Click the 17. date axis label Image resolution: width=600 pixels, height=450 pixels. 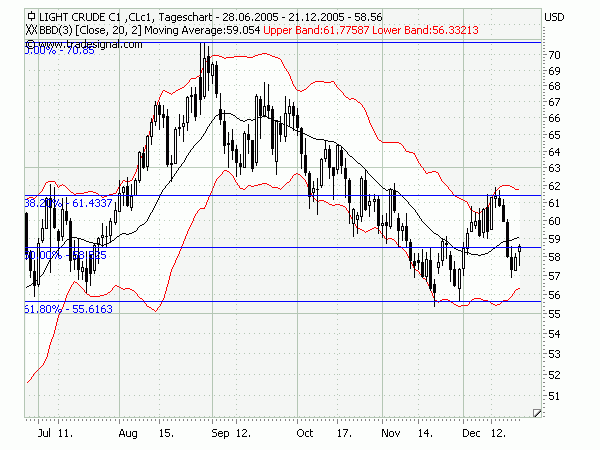pyautogui.click(x=344, y=433)
